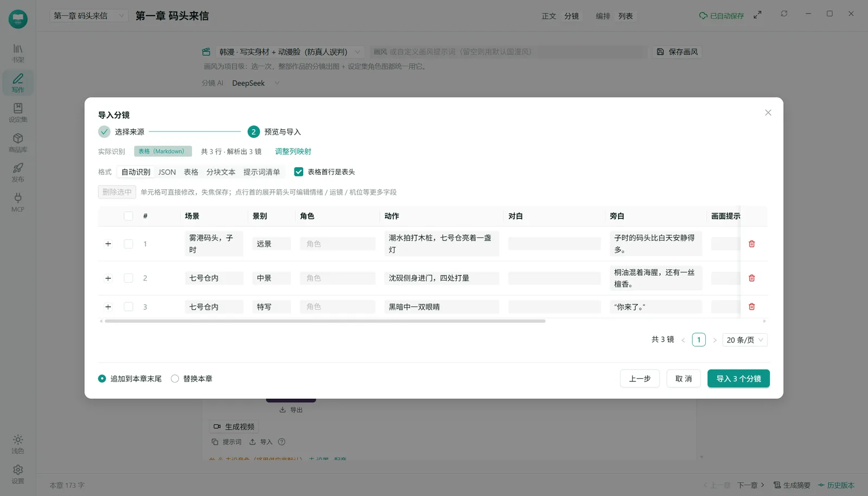Open the 发布 publish rocket icon
This screenshot has height=496, width=868.
point(18,172)
